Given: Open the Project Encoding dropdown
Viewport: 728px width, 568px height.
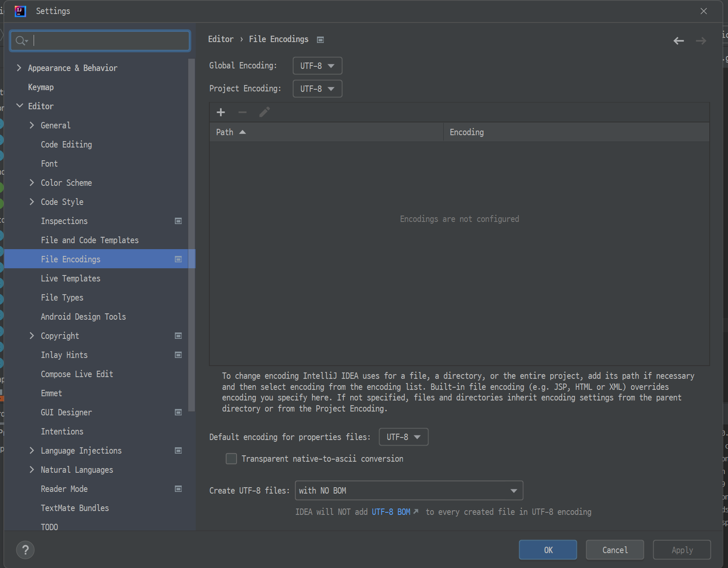Looking at the screenshot, I should point(317,89).
